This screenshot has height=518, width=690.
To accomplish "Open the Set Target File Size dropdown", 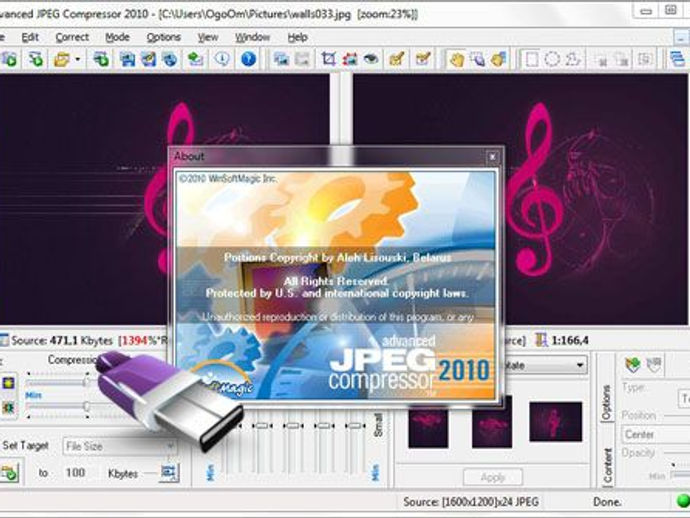I will (120, 446).
